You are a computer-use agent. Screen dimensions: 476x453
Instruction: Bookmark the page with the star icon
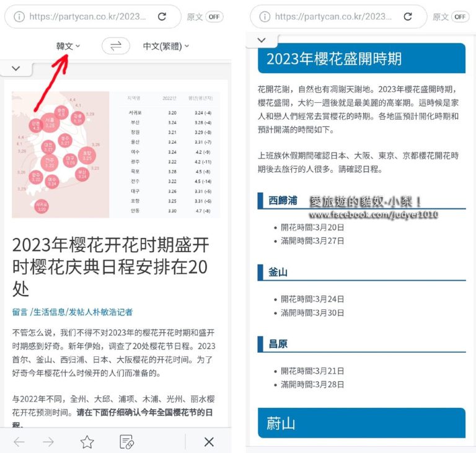pos(87,442)
